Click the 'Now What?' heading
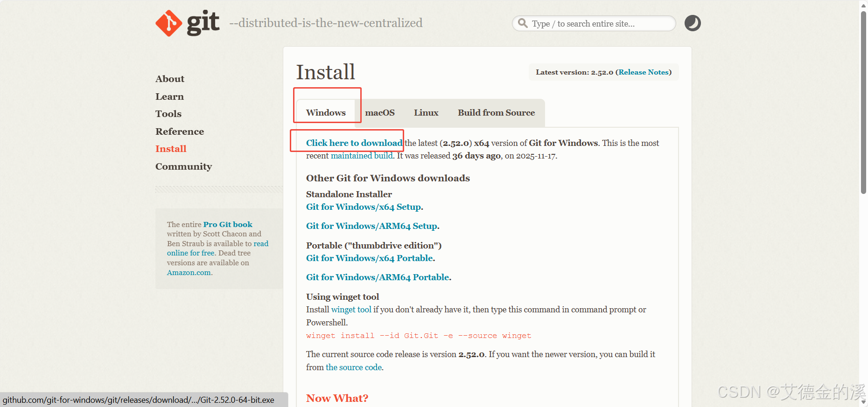 click(x=337, y=398)
